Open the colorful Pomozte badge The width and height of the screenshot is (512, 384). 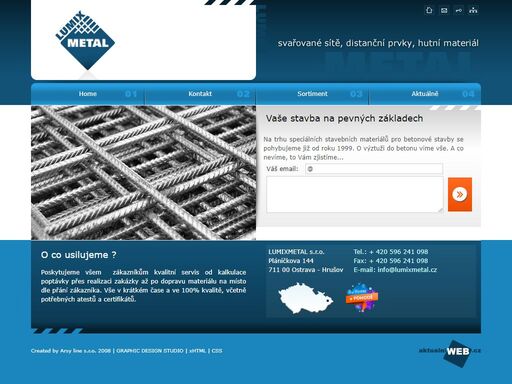362,297
